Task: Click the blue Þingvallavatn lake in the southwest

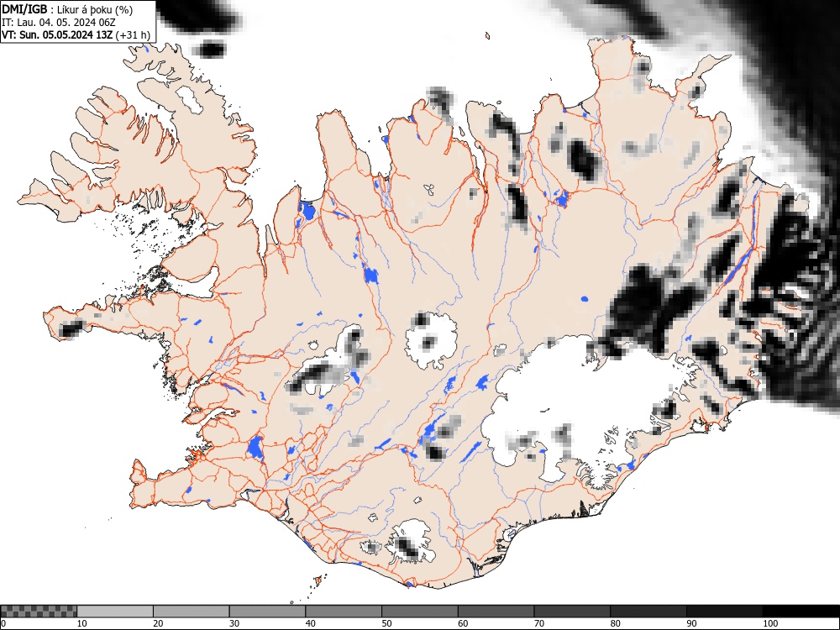Action: click(x=255, y=448)
